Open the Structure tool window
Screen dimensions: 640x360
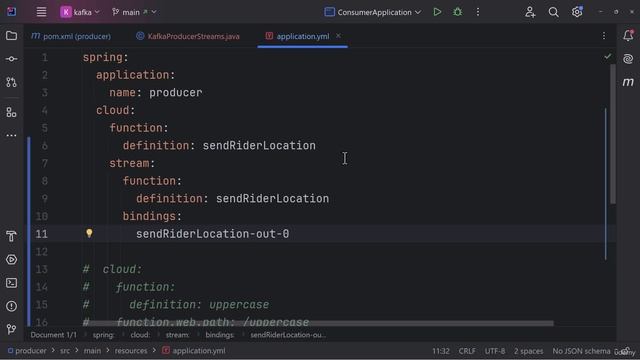click(x=11, y=112)
